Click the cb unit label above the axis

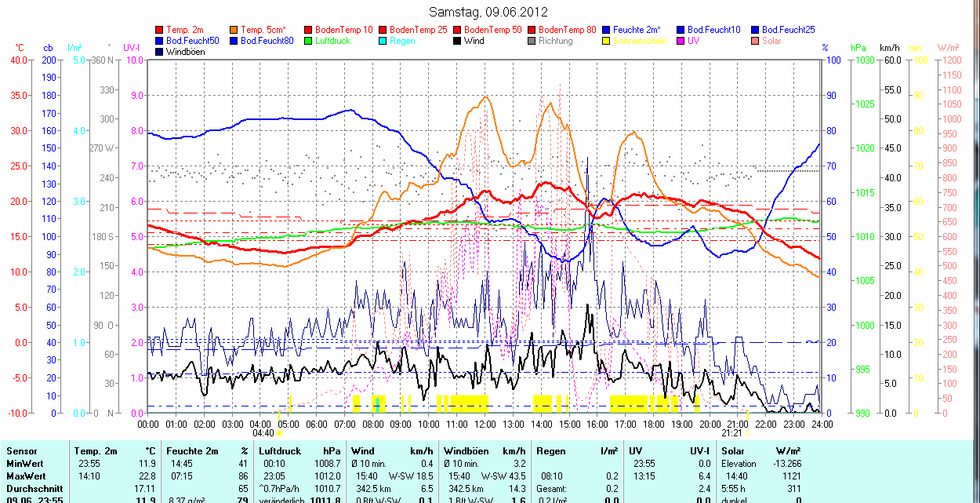(49, 48)
